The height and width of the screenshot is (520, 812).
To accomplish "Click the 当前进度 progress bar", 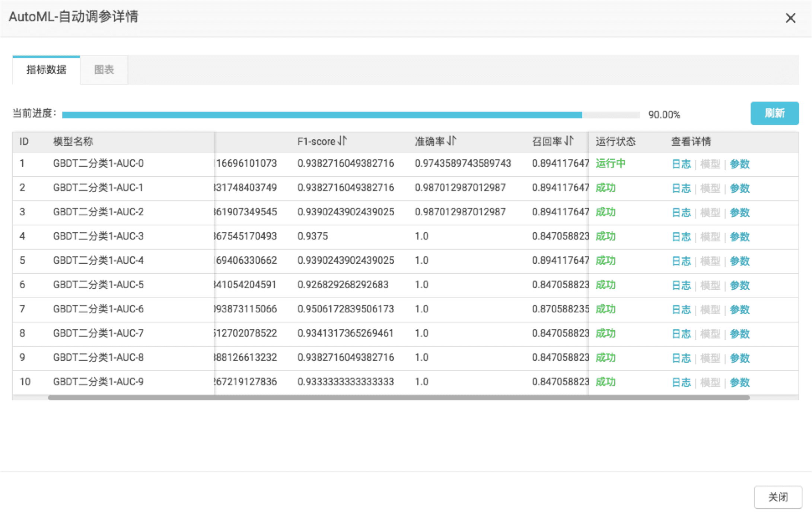I will (351, 115).
